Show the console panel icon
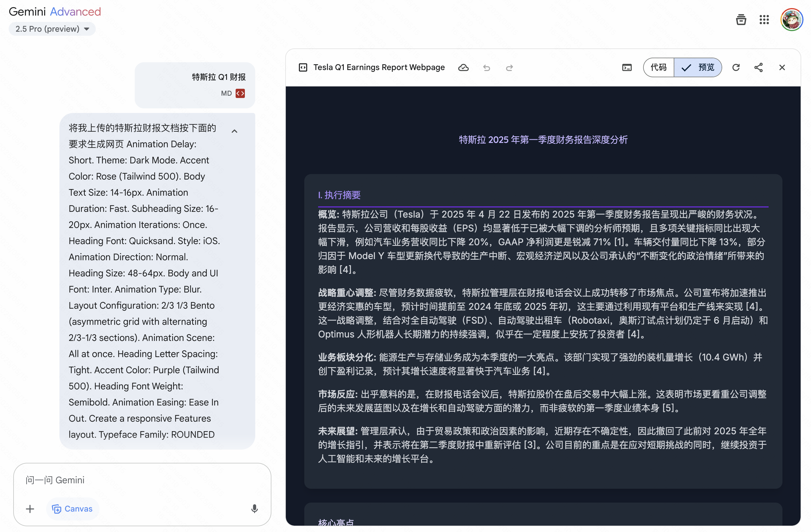Viewport: 811px width, 532px height. click(x=627, y=67)
